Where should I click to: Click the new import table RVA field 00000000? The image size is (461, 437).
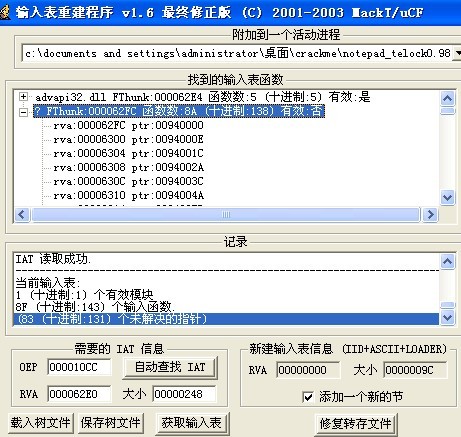coord(308,370)
